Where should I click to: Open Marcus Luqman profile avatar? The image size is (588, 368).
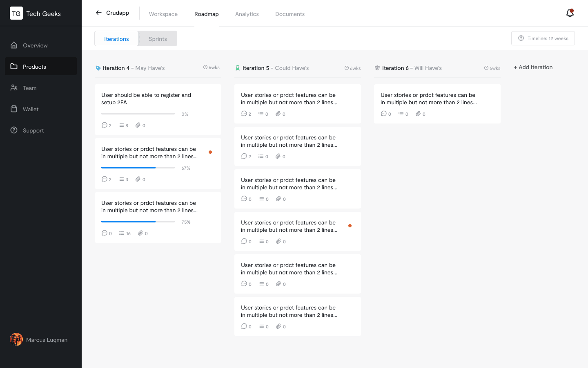tap(16, 339)
